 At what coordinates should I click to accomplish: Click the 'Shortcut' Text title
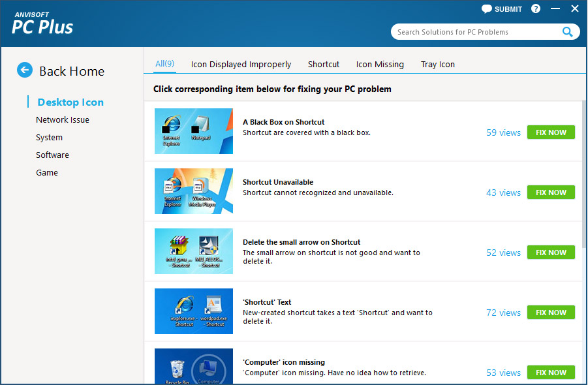pos(267,301)
